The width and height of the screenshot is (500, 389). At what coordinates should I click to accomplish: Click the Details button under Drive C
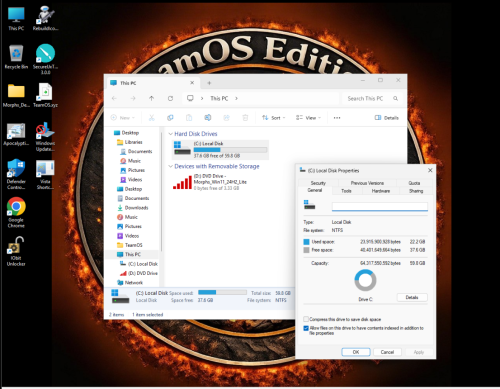click(x=412, y=297)
